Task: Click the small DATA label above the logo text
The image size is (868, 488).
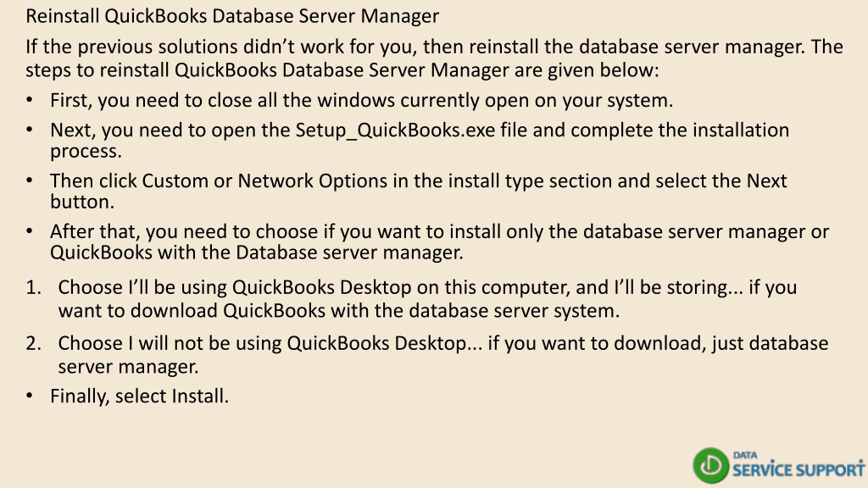Action: pos(744,455)
